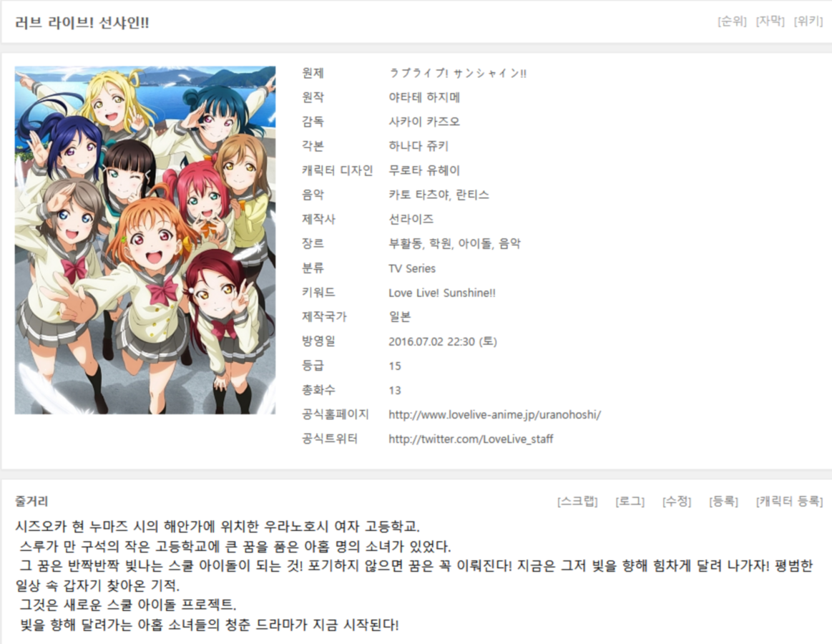Open the [자막] subtitles link
Viewport: 832px width, 644px height.
[x=770, y=21]
